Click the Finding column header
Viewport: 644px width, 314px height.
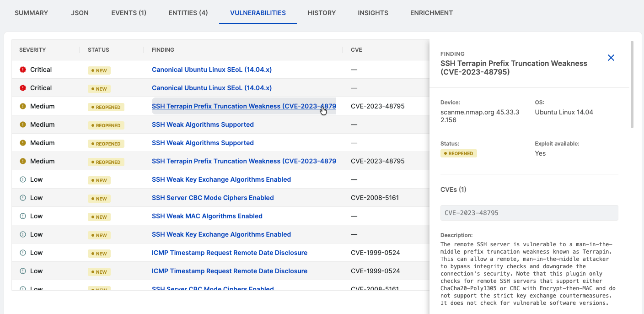pos(163,50)
